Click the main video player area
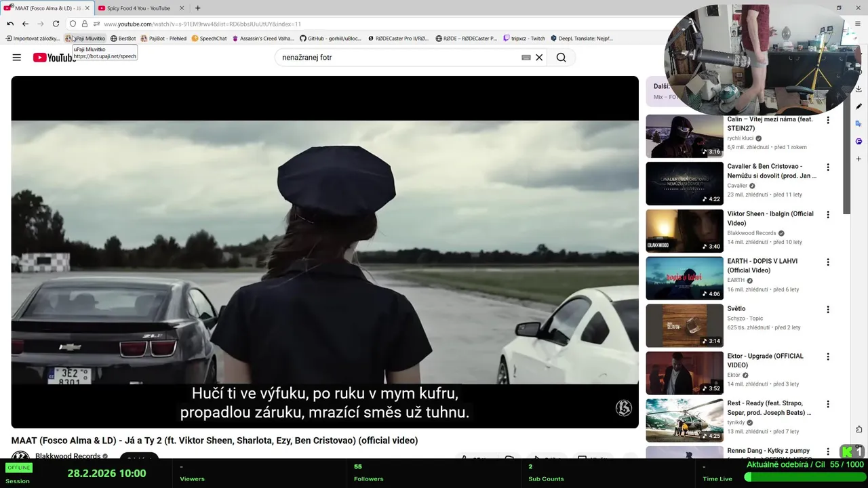 pos(325,252)
